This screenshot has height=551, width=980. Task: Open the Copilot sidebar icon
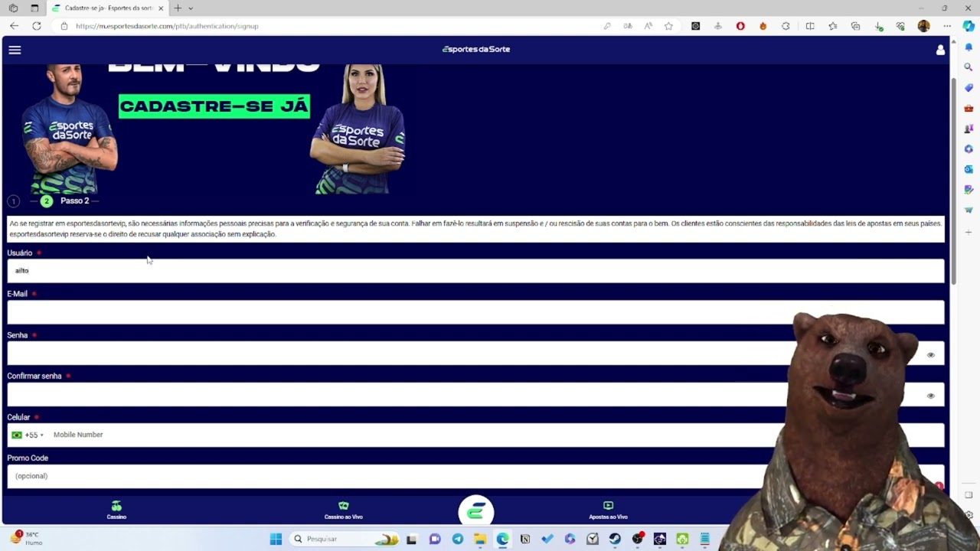click(969, 26)
